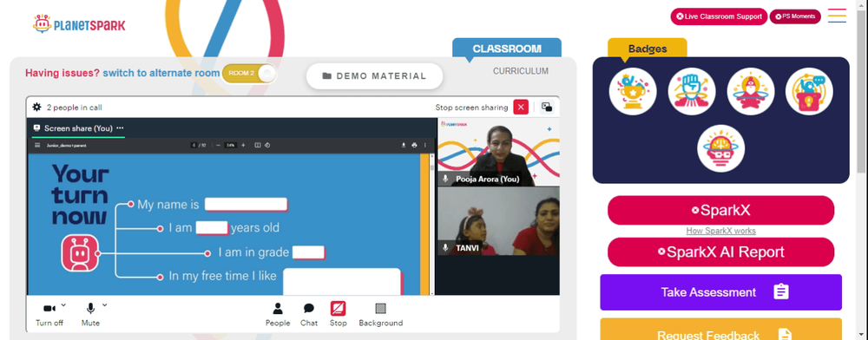Expand microphone options chevron
Image resolution: width=868 pixels, height=340 pixels.
[x=105, y=304]
